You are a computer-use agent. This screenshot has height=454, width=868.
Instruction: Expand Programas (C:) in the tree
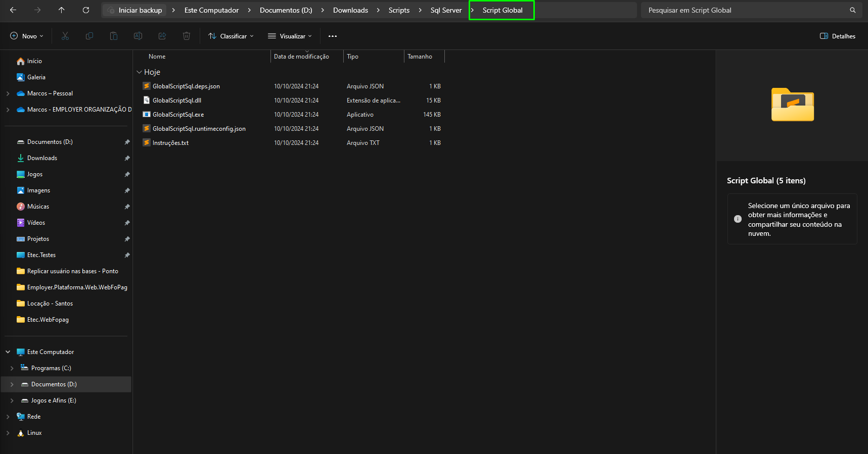tap(12, 368)
